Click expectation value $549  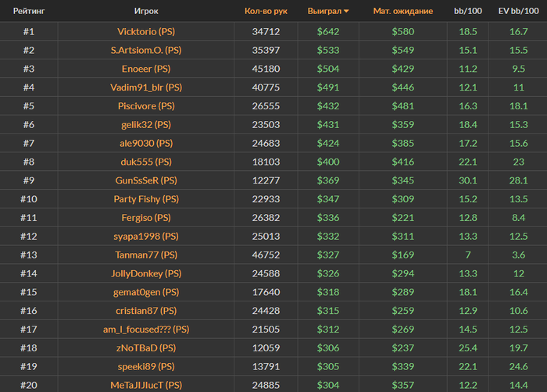pos(403,50)
